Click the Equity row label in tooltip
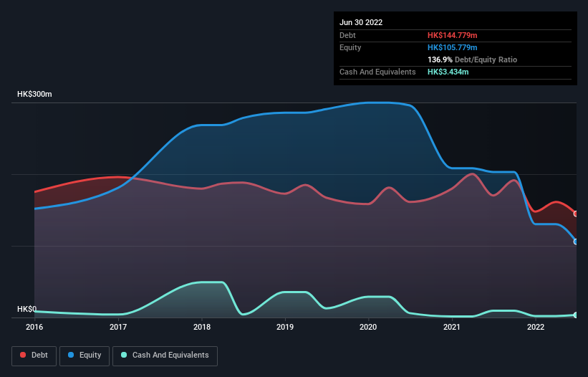 [x=350, y=47]
